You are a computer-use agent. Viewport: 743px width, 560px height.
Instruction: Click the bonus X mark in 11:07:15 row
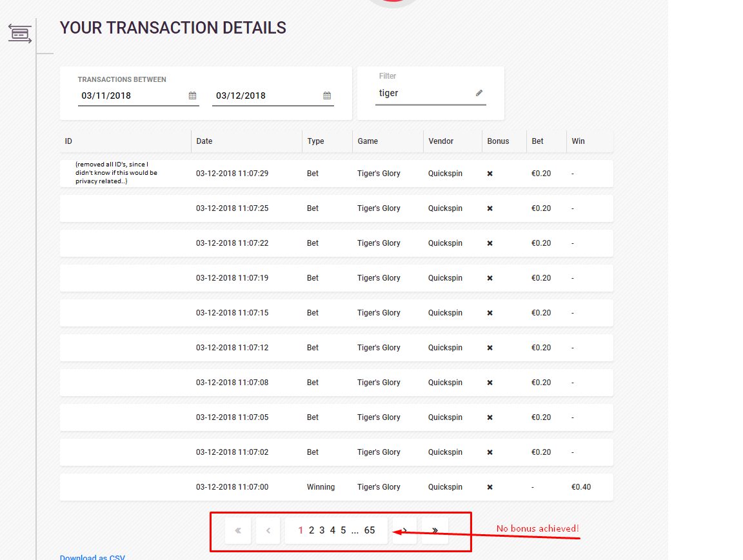[x=490, y=313]
